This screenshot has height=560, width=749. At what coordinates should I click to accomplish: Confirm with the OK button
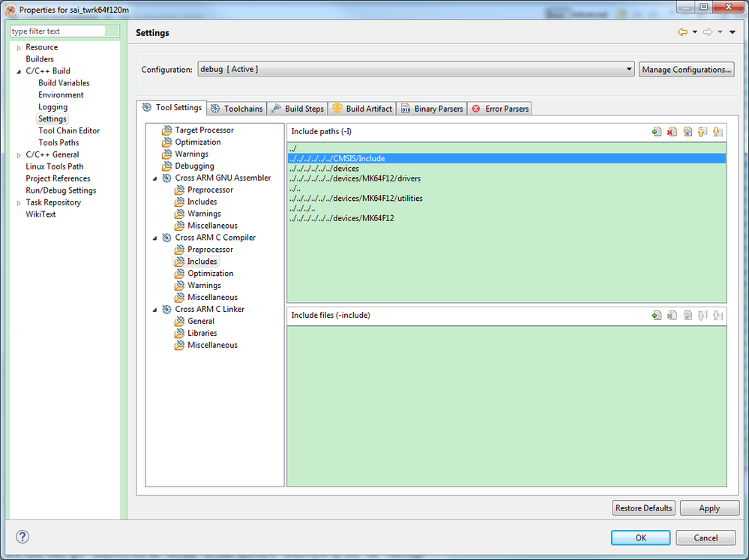(640, 538)
